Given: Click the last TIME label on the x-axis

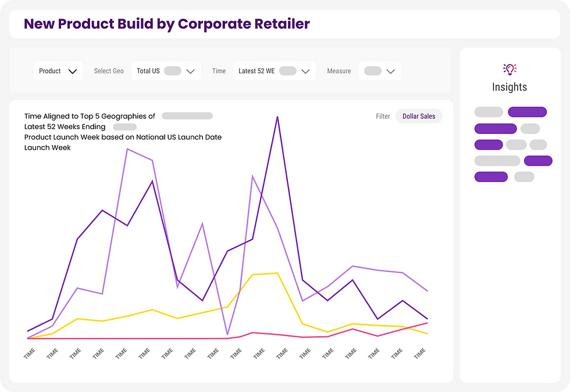Looking at the screenshot, I should pos(420,354).
